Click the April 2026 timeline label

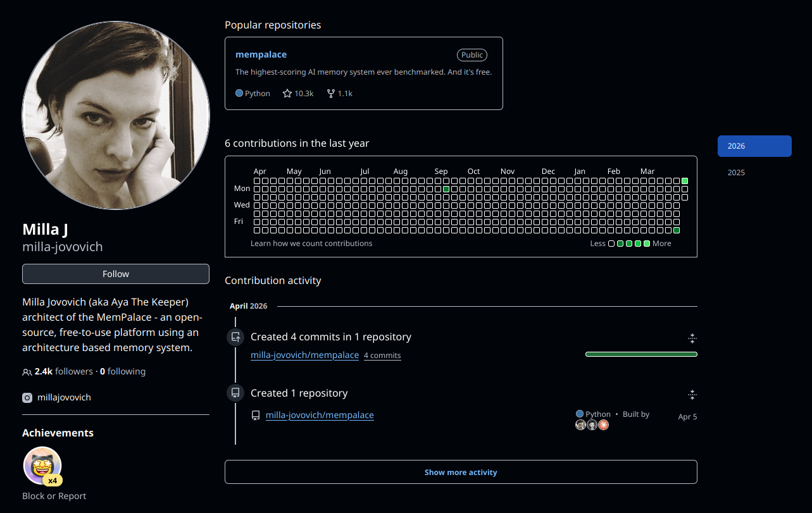click(x=248, y=306)
